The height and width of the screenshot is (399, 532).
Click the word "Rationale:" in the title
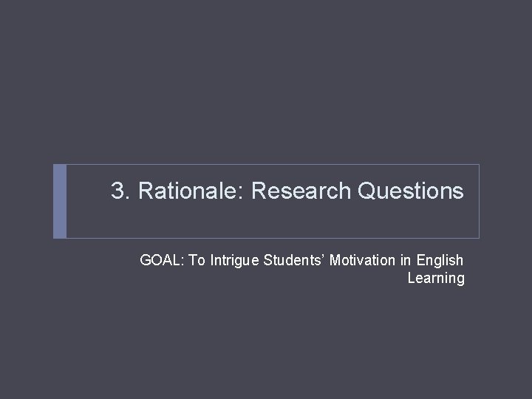pyautogui.click(x=191, y=191)
